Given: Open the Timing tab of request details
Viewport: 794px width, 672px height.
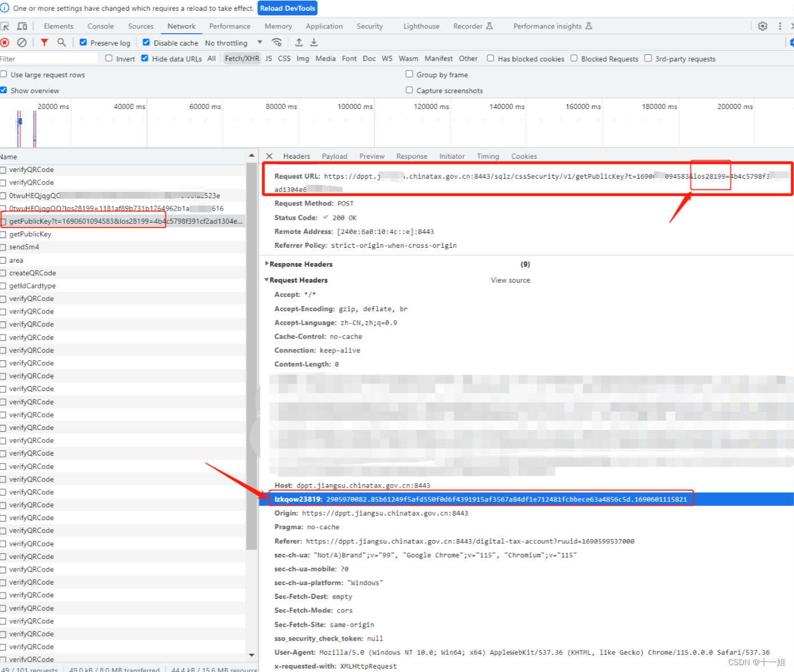Looking at the screenshot, I should point(488,156).
